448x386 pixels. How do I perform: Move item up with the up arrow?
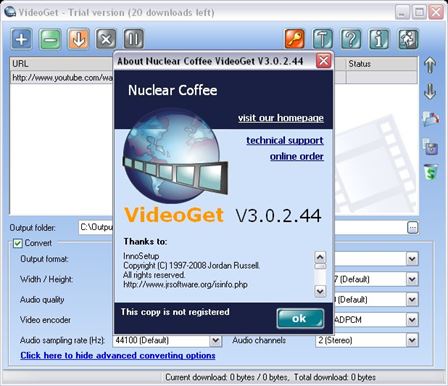(x=430, y=65)
